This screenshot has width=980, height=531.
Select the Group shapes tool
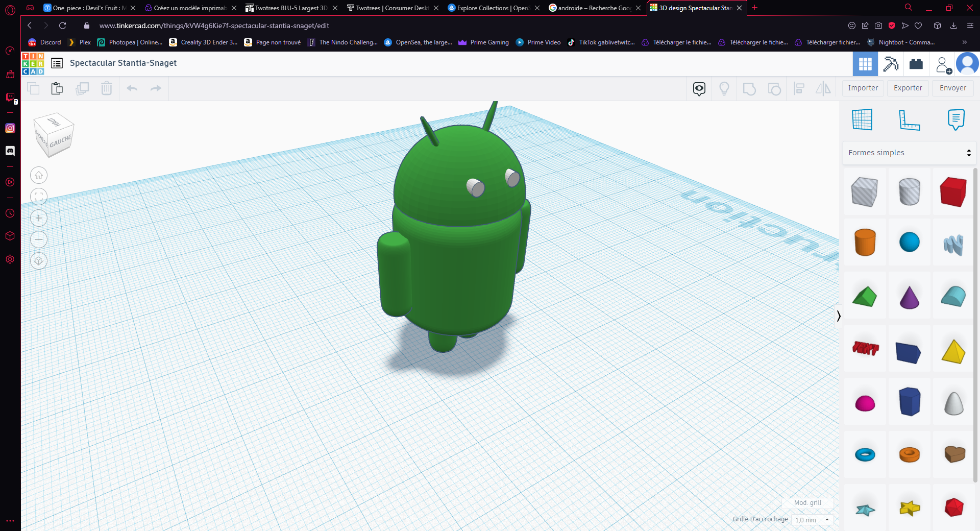coord(749,88)
